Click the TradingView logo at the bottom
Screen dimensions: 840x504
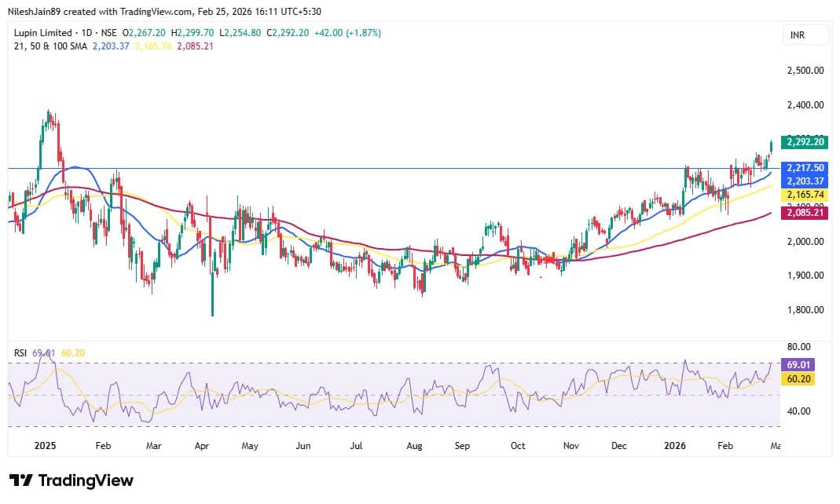72,480
